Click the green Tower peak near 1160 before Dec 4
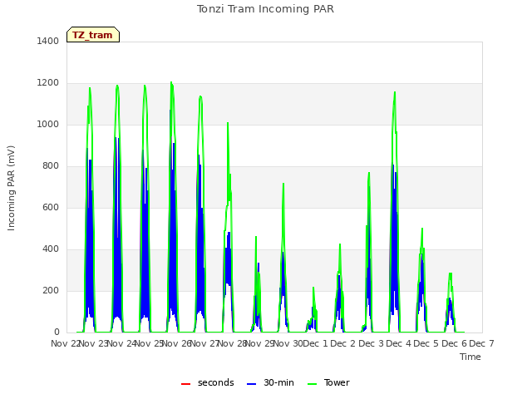The height and width of the screenshot is (399, 532). 395,92
